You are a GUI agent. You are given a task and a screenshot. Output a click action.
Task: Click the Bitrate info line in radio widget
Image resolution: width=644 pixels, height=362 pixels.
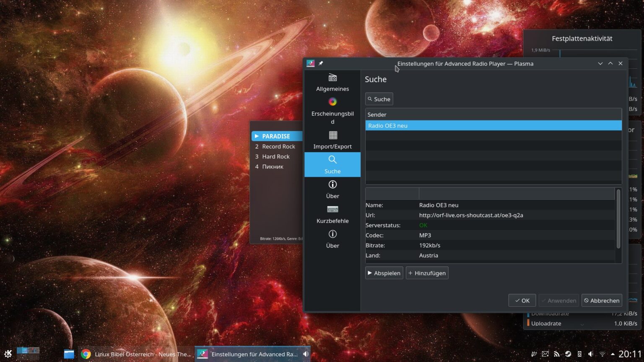281,239
